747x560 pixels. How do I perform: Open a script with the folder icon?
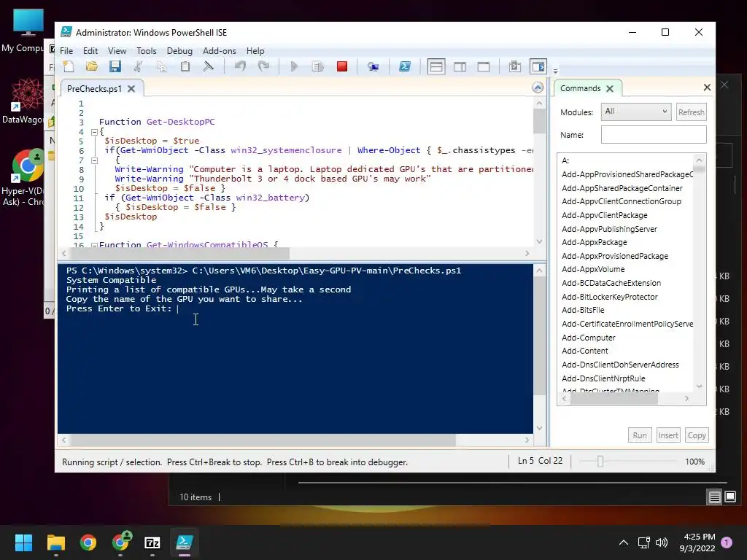tap(91, 66)
